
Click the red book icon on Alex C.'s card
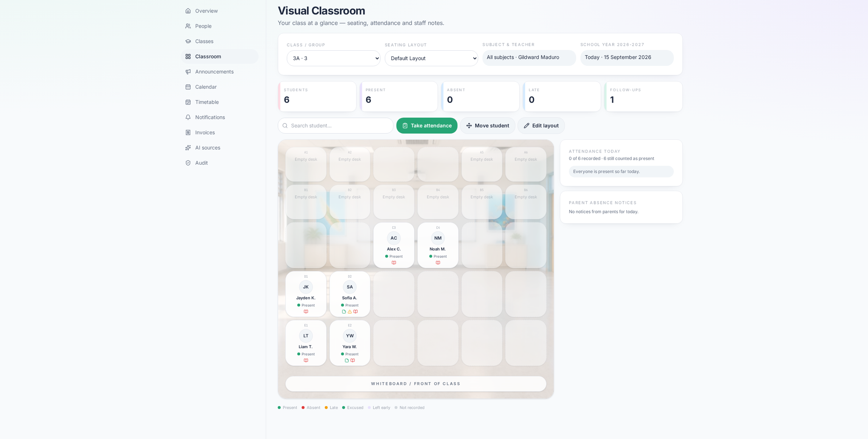tap(394, 263)
